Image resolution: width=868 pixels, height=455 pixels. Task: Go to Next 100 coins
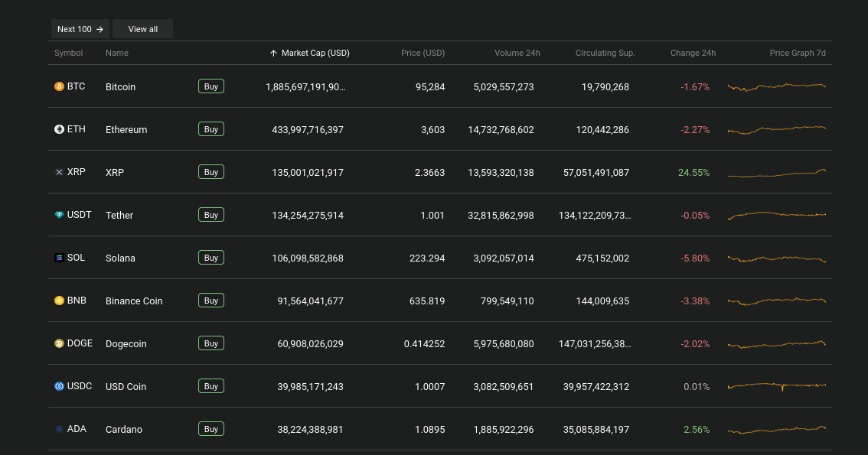80,29
